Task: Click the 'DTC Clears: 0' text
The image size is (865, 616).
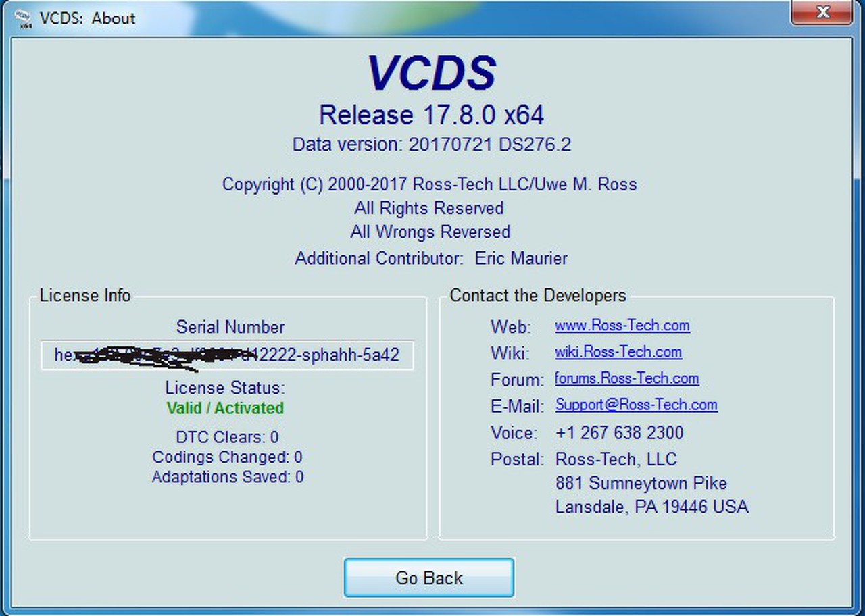Action: (x=227, y=437)
